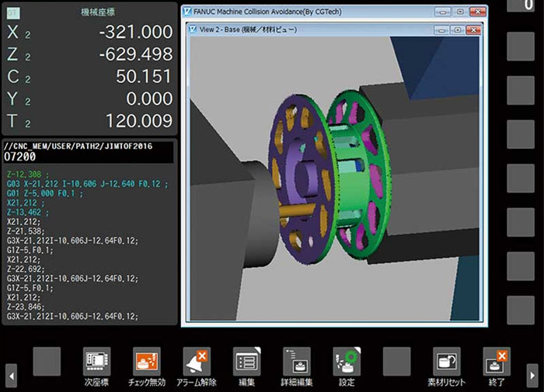The width and height of the screenshot is (544, 392).
Task: Select the Z axis value -629.498
Action: pos(136,54)
